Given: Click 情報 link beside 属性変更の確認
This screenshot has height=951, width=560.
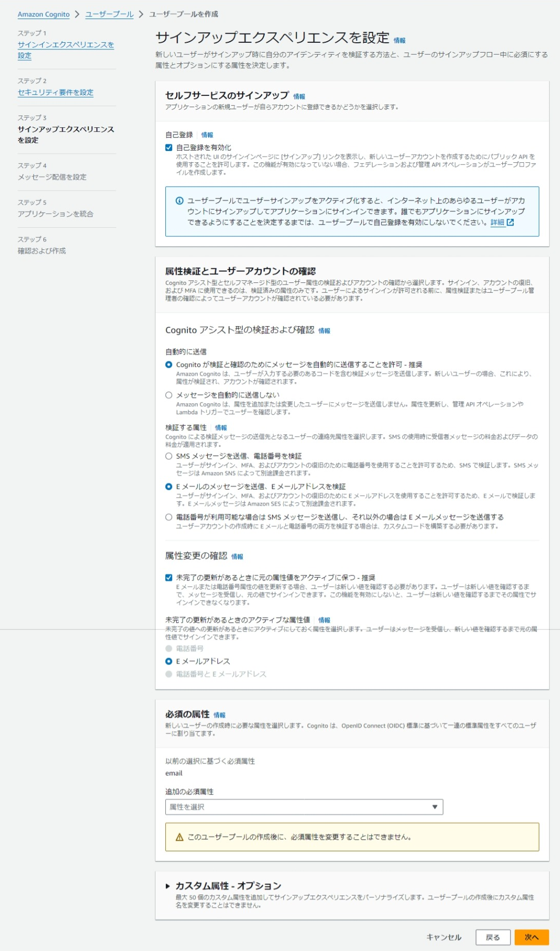Looking at the screenshot, I should tap(237, 556).
